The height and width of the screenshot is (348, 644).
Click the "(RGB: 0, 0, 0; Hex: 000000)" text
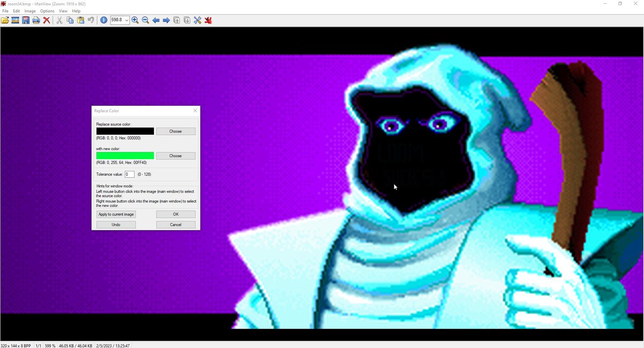119,138
